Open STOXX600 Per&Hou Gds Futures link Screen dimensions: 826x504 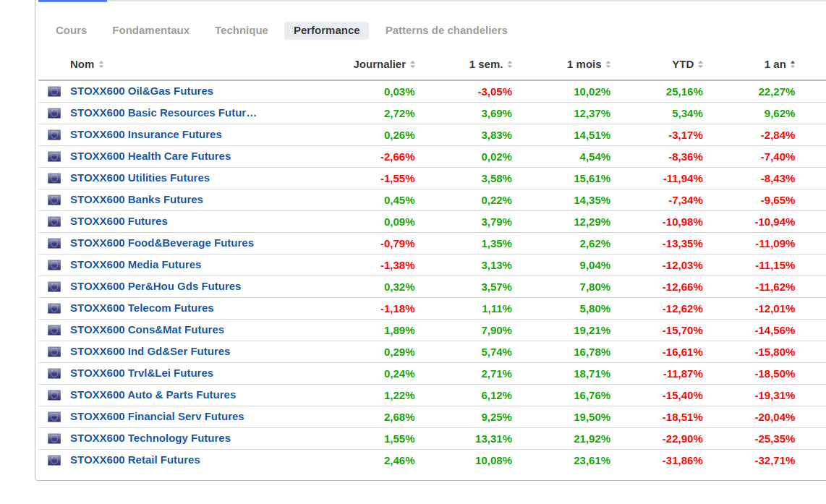(156, 286)
